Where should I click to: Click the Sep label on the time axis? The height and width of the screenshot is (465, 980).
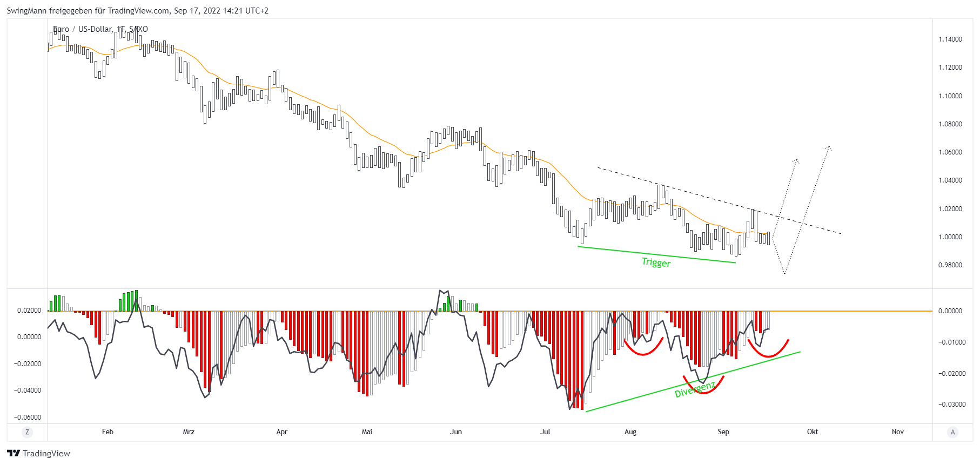click(x=723, y=432)
